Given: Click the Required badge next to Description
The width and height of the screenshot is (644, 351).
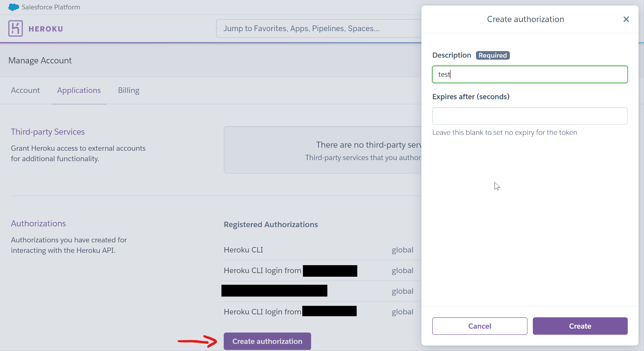Looking at the screenshot, I should click(x=492, y=55).
